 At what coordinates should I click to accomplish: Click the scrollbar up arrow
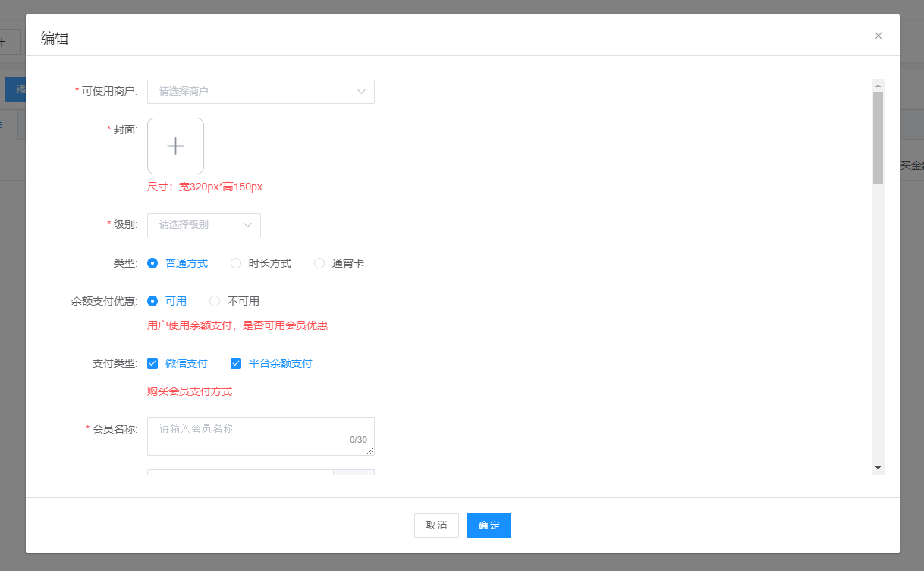[x=878, y=84]
